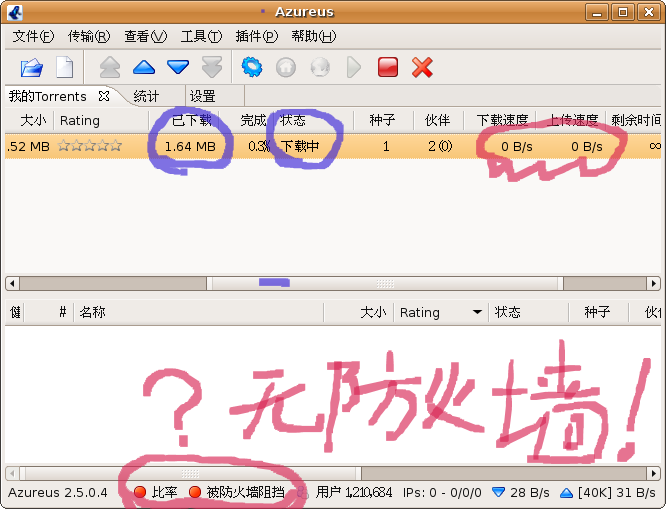Click the IPs: 0 - 0/0/0 status entry
Image resolution: width=666 pixels, height=509 pixels.
pos(442,492)
